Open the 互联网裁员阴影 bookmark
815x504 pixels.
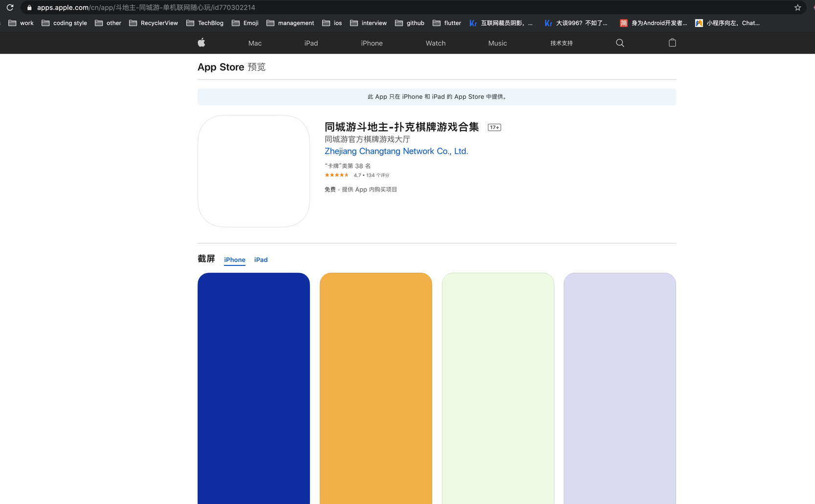click(x=501, y=23)
